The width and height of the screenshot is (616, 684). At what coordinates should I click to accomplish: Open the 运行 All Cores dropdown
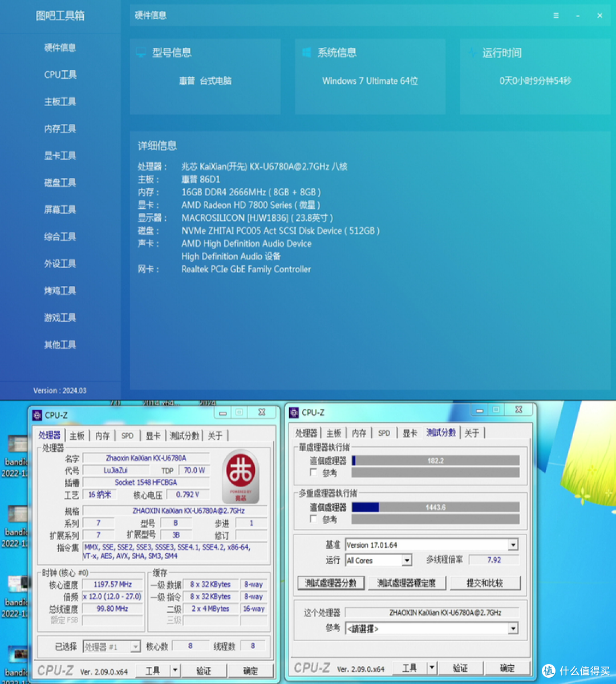(406, 560)
